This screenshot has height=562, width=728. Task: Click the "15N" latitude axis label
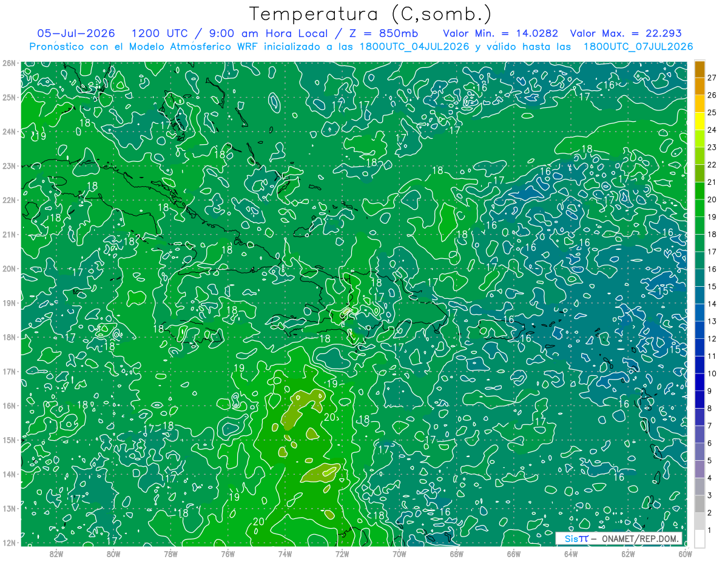(x=9, y=440)
